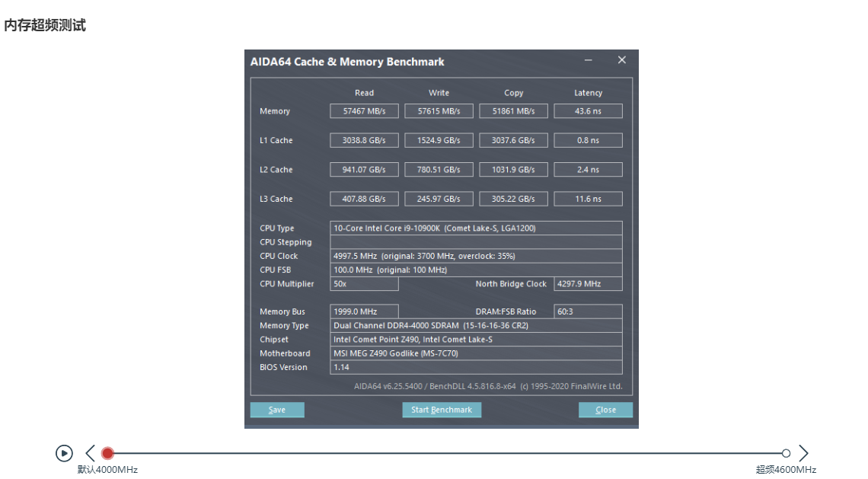
Task: Click the 超频4600MHz label under the slider
Action: [x=786, y=470]
